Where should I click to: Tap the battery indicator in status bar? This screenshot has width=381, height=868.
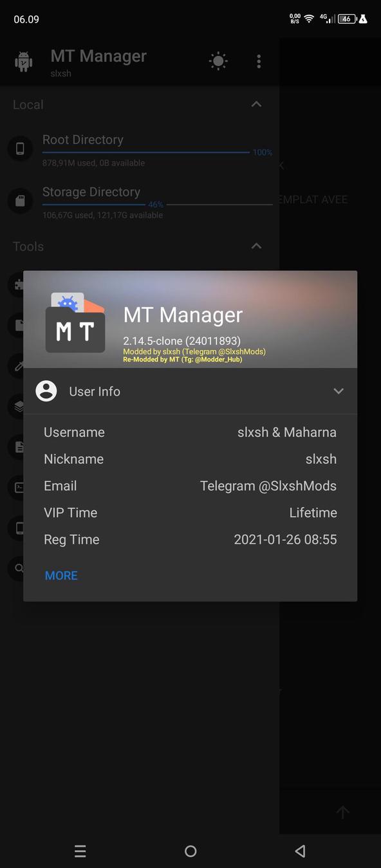[346, 19]
